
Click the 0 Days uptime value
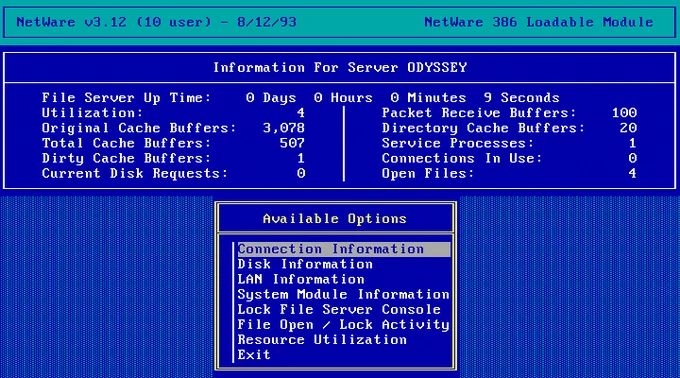point(271,98)
